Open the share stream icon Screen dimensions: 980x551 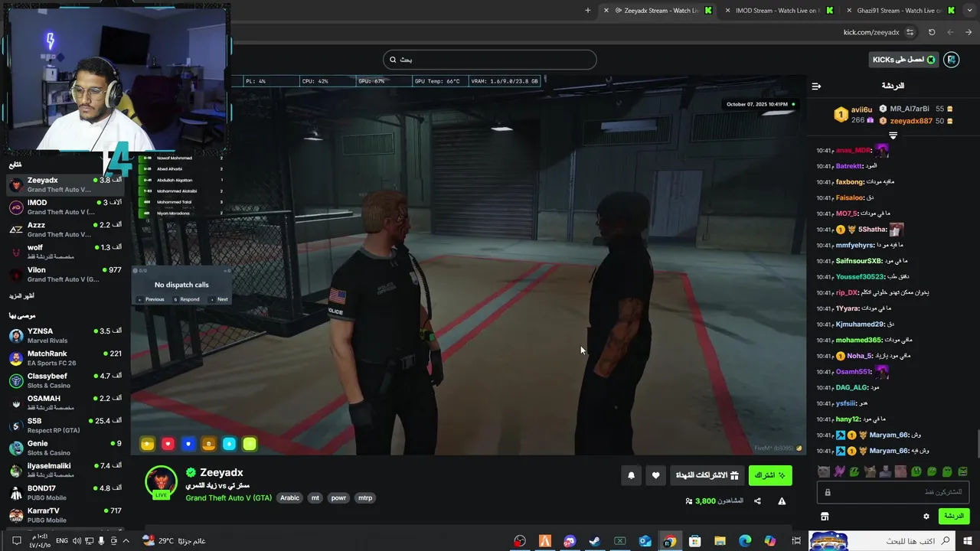(x=757, y=501)
